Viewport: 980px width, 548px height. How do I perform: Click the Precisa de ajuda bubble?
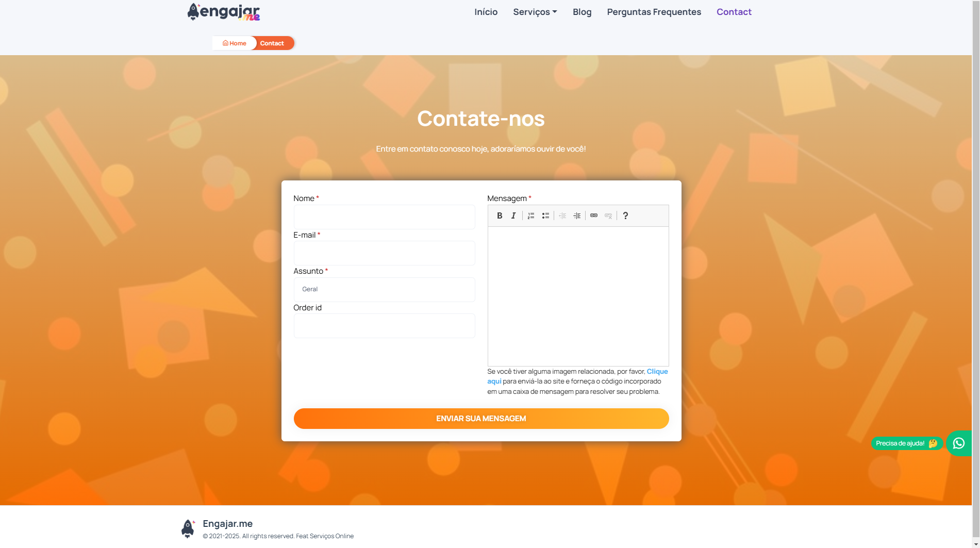click(906, 443)
